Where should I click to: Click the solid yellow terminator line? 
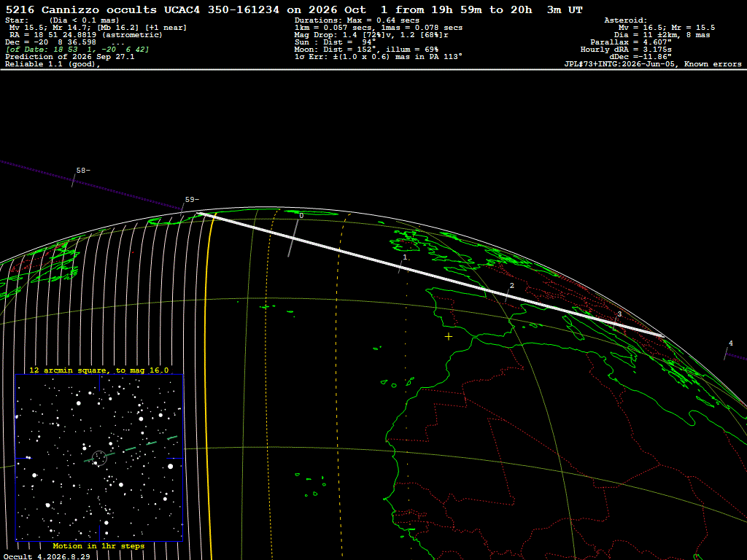coord(206,381)
